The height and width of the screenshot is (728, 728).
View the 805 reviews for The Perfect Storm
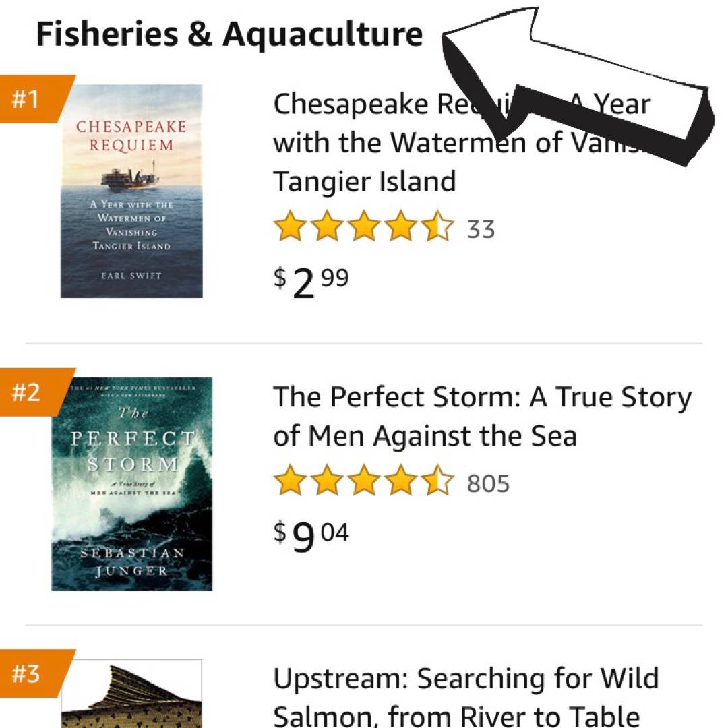coord(488,483)
